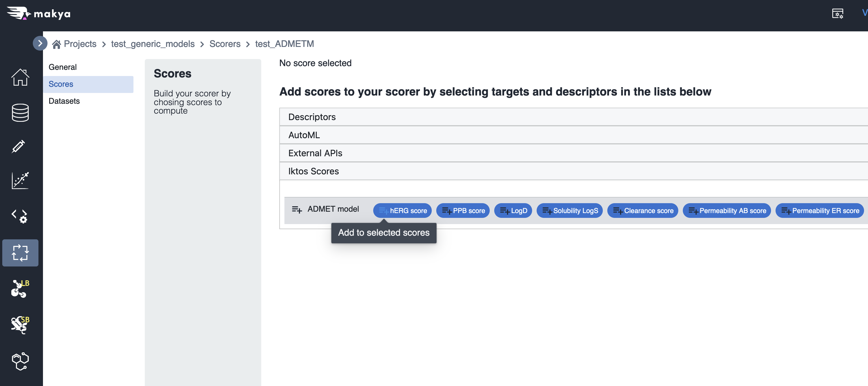The width and height of the screenshot is (868, 386).
Task: Go to the Scorers breadcrumb link
Action: 225,44
